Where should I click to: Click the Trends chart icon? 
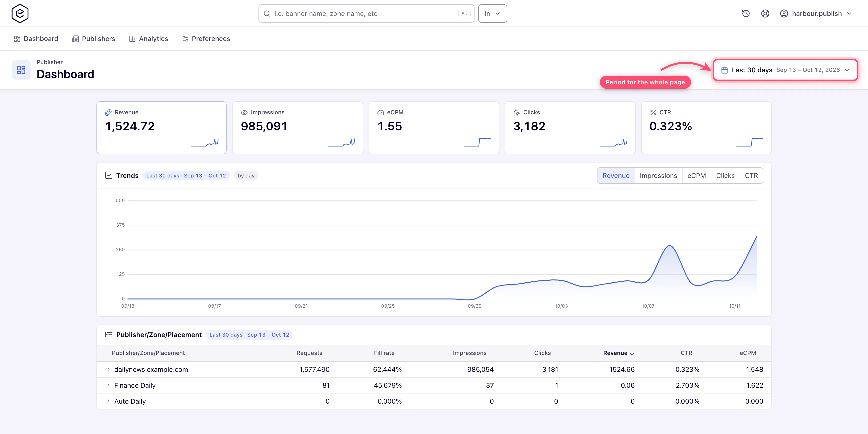(x=108, y=176)
